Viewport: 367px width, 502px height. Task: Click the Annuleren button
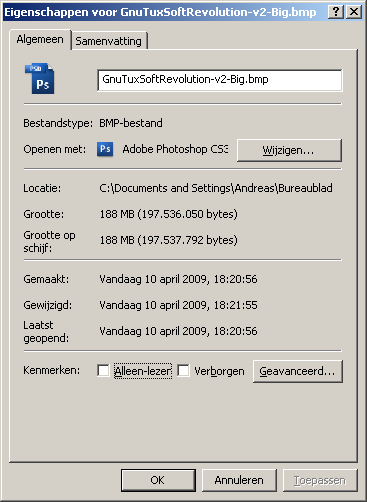(x=239, y=480)
